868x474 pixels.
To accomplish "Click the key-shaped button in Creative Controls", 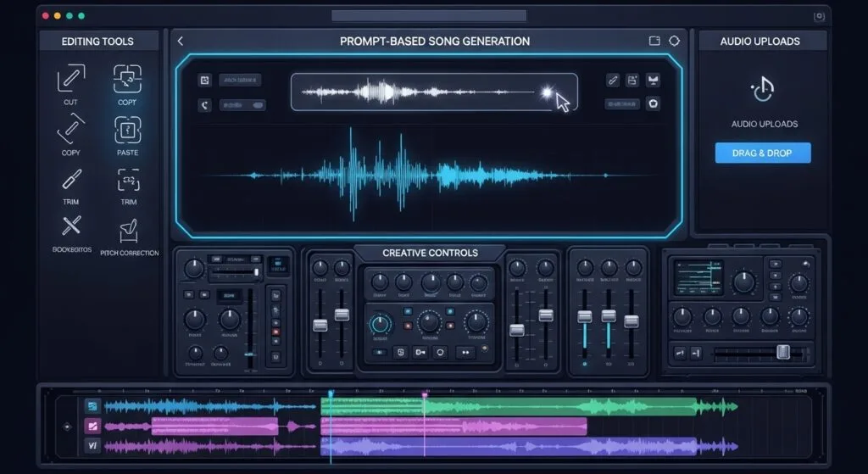I will point(420,352).
